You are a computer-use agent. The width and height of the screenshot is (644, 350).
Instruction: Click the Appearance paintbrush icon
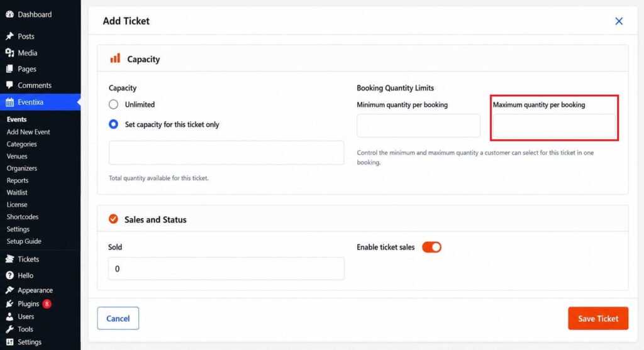coord(9,290)
